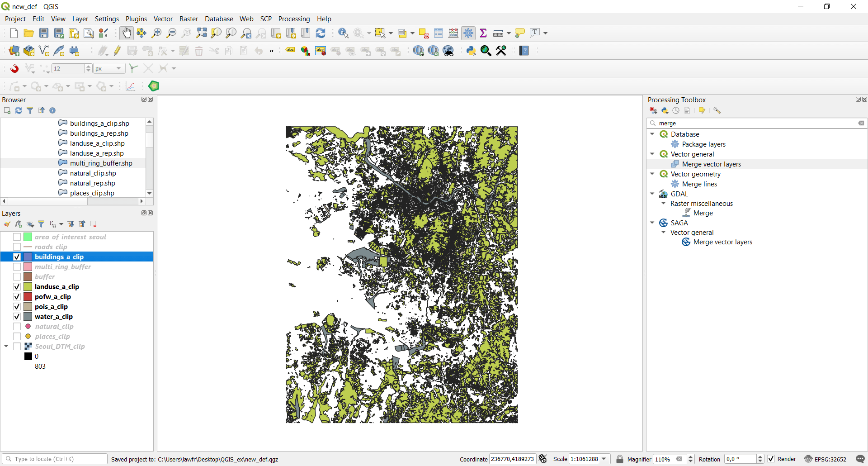Viewport: 868px width, 466px height.
Task: Run the Merge vector layers algorithm
Action: [x=711, y=164]
